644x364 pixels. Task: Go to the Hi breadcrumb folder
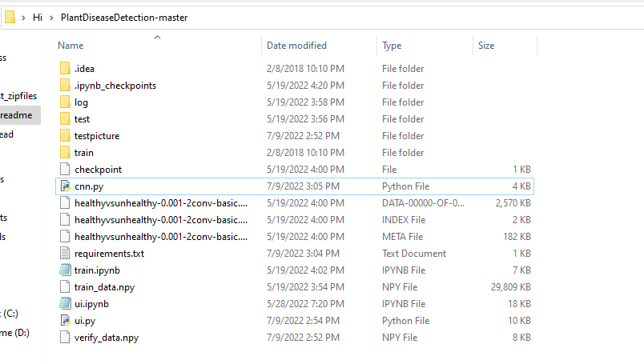[x=38, y=18]
